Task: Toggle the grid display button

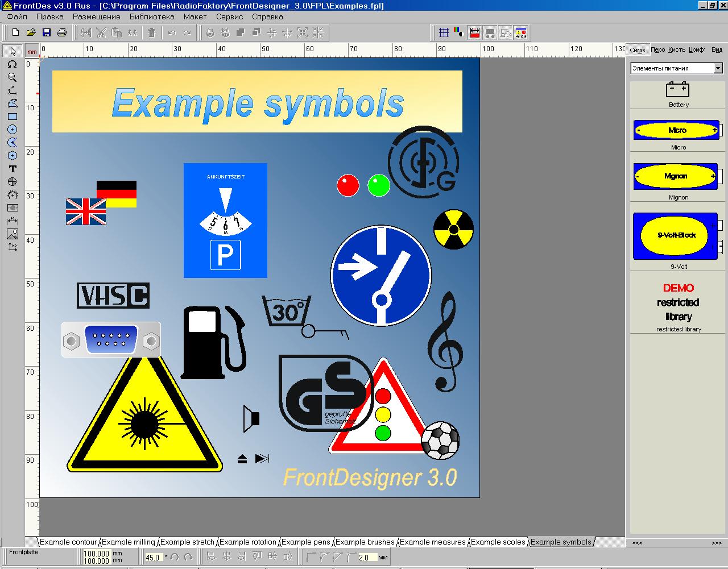Action: [x=444, y=33]
